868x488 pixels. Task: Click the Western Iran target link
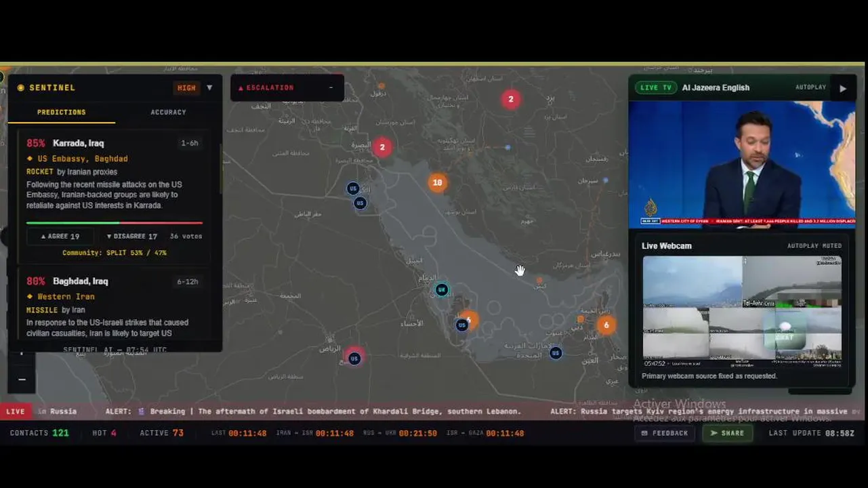tap(66, 297)
